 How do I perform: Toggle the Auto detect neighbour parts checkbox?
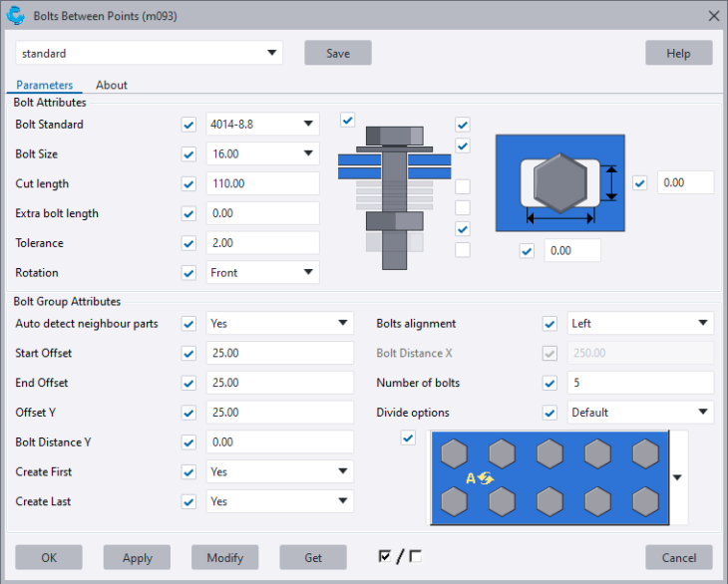click(x=188, y=323)
